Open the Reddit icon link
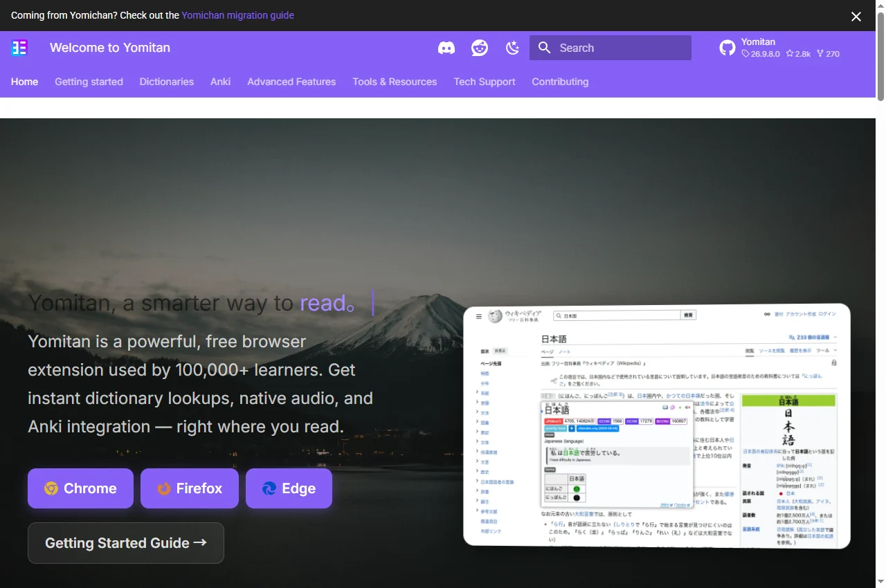886x588 pixels. click(x=480, y=48)
